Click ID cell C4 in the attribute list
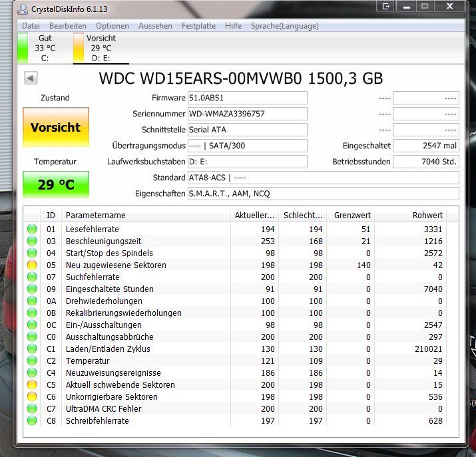The width and height of the screenshot is (476, 457). point(51,373)
